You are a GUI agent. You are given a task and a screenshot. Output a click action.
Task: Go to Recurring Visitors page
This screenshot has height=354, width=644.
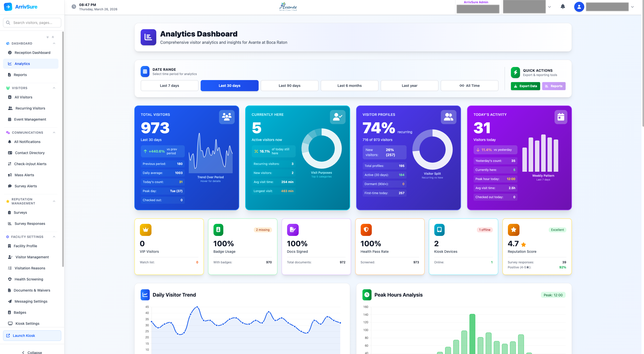(30, 108)
